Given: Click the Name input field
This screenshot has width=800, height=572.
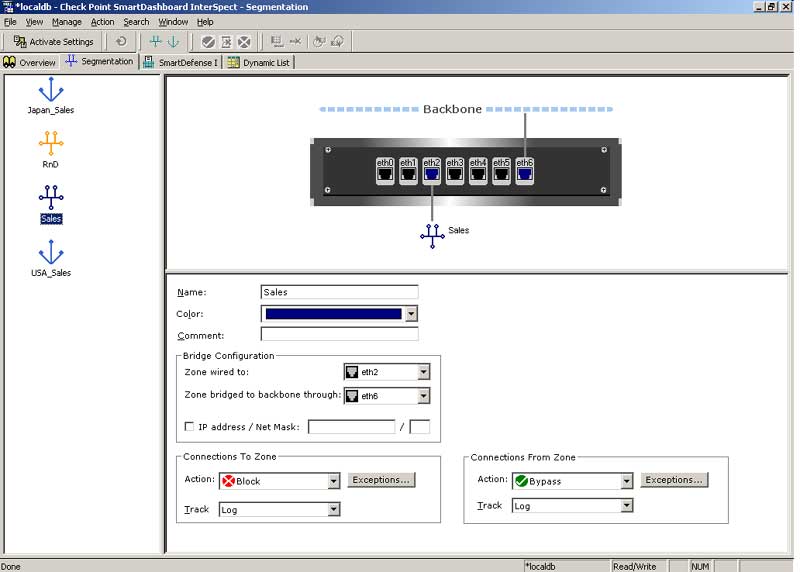Looking at the screenshot, I should (339, 292).
